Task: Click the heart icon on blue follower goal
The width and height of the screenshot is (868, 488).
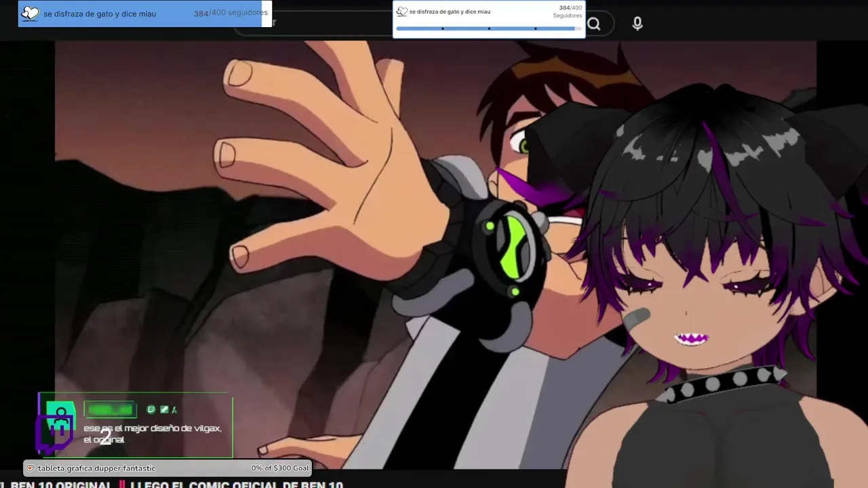Action: tap(31, 13)
